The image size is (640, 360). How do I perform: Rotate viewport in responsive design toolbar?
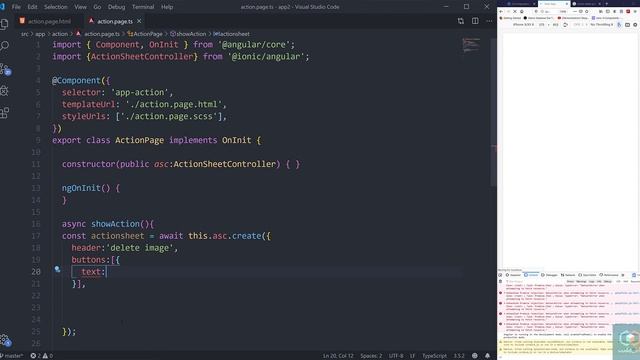pyautogui.click(x=565, y=24)
